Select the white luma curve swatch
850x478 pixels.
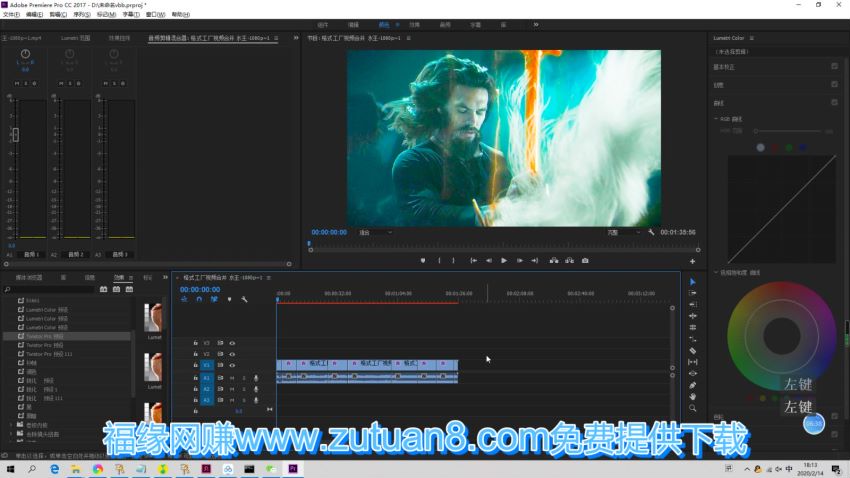761,147
